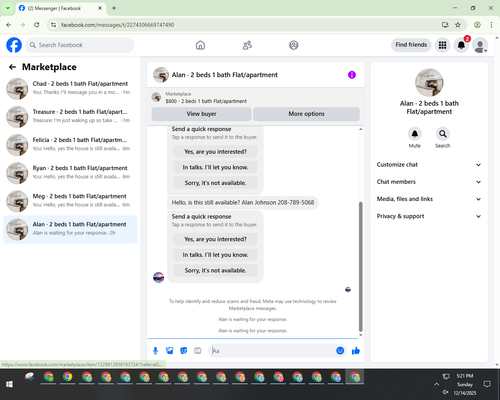Screen dimensions: 500x400
Task: Click the More options button
Action: [x=306, y=114]
